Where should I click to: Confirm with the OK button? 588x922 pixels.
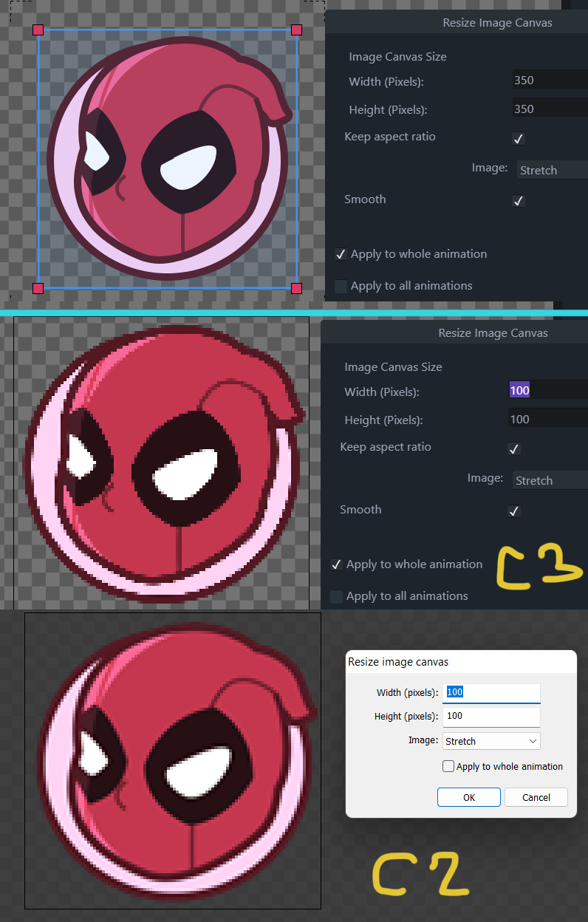(x=469, y=797)
